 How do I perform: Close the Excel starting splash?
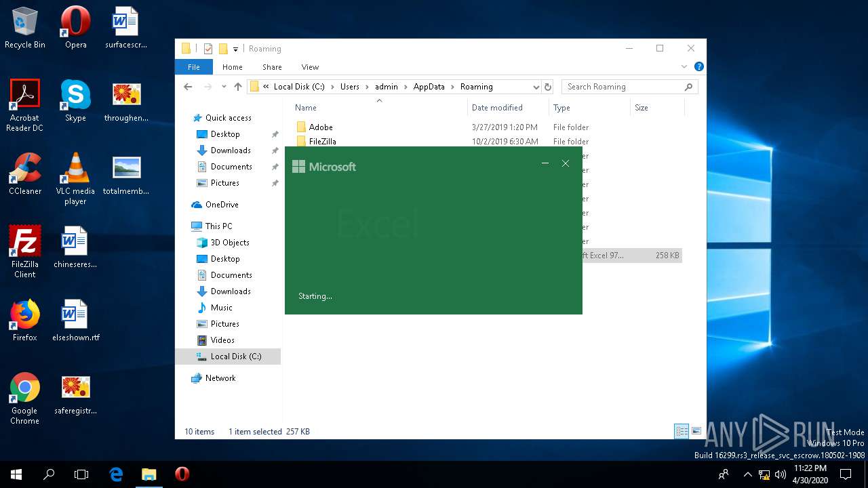[566, 163]
